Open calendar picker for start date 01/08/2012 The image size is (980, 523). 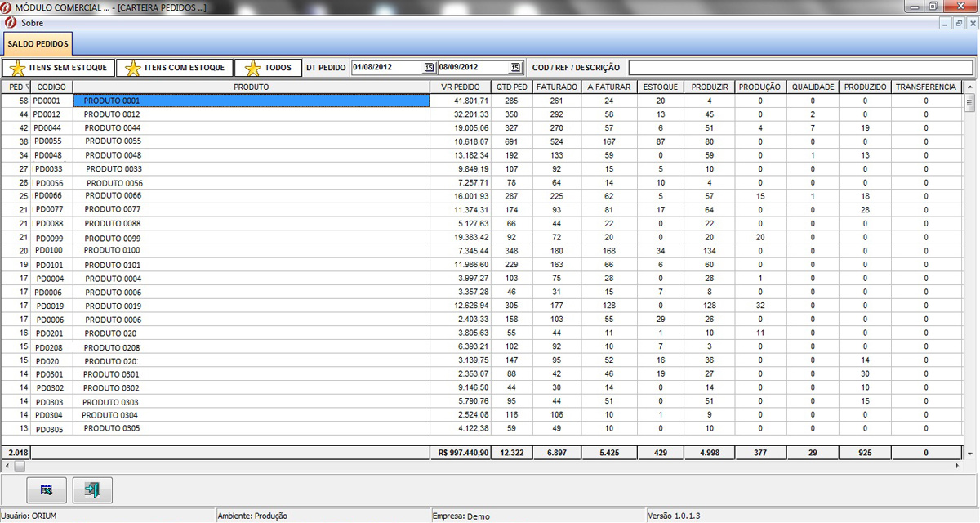tap(430, 68)
